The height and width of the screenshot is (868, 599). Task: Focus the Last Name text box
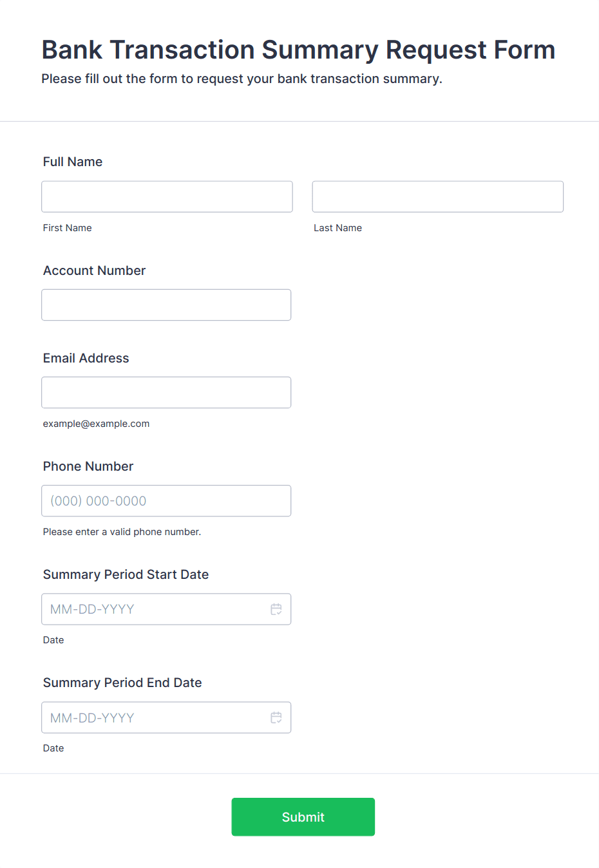tap(437, 196)
